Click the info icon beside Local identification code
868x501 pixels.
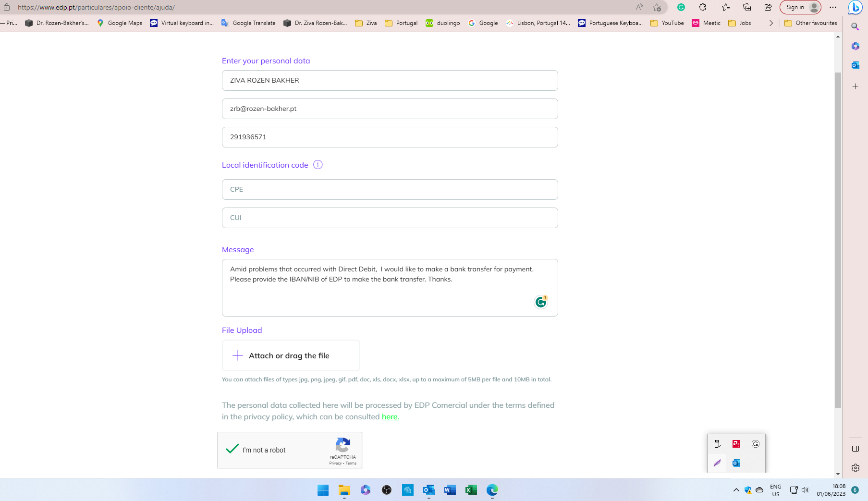(318, 165)
